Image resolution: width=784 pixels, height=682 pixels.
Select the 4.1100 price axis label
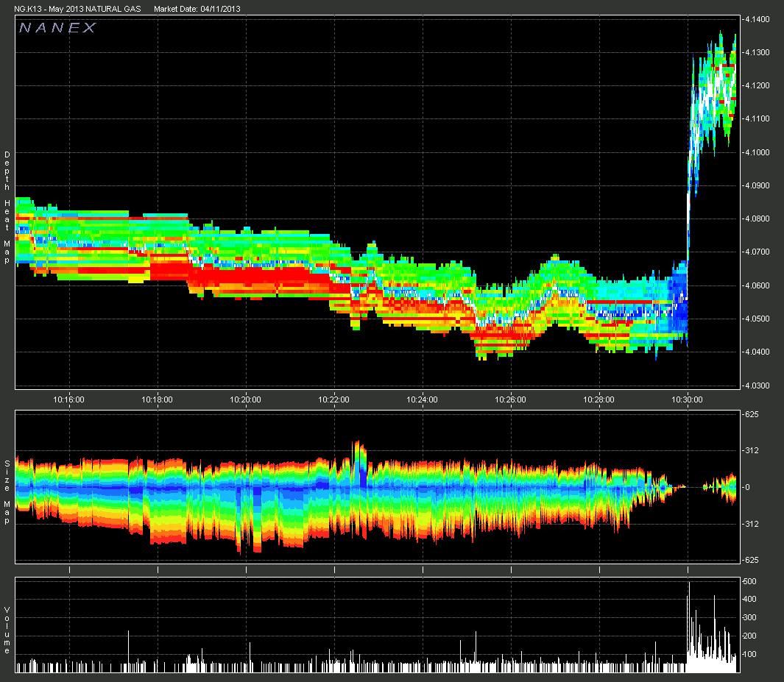click(757, 119)
